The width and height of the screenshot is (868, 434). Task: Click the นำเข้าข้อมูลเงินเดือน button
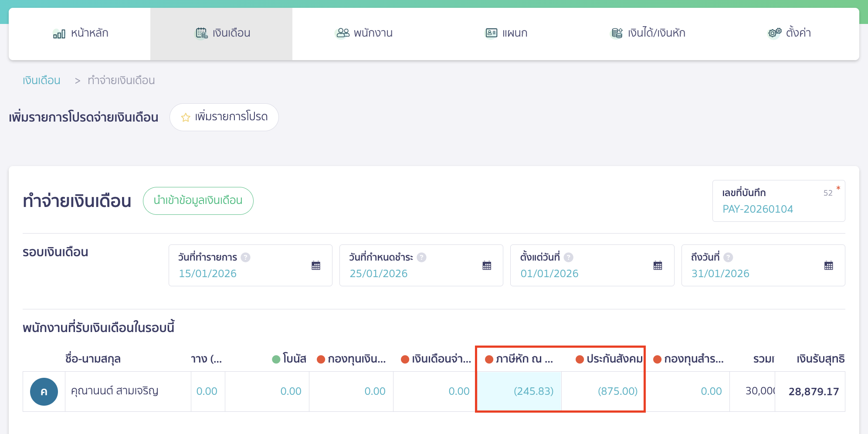pos(198,200)
